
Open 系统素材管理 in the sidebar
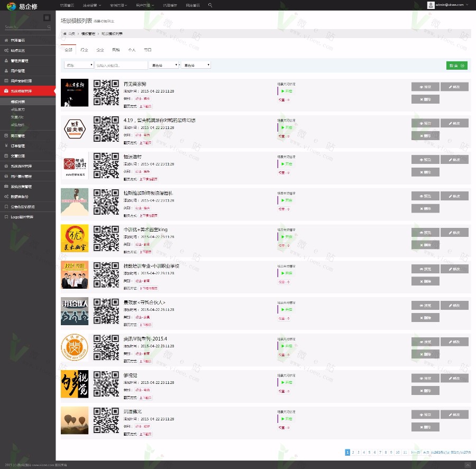coord(28,166)
